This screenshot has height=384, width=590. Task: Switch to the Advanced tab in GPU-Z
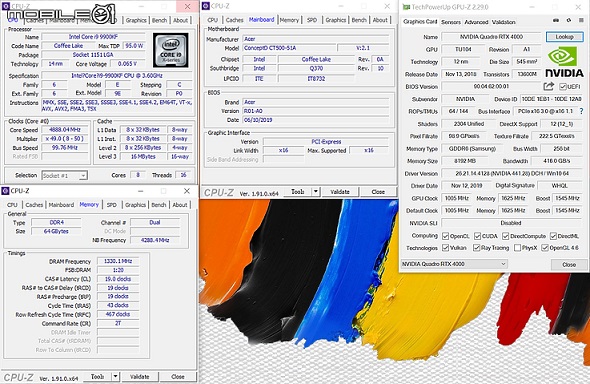[x=476, y=22]
